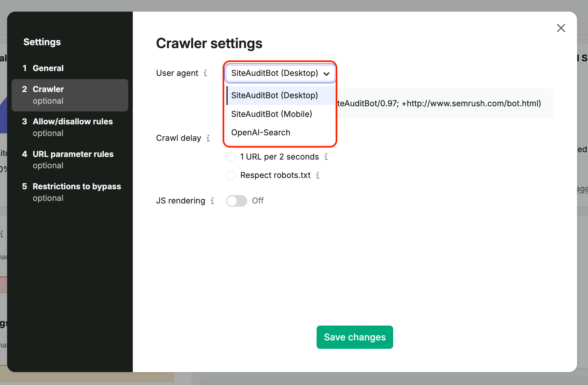
Task: Click the JS rendering label
Action: [x=181, y=201]
